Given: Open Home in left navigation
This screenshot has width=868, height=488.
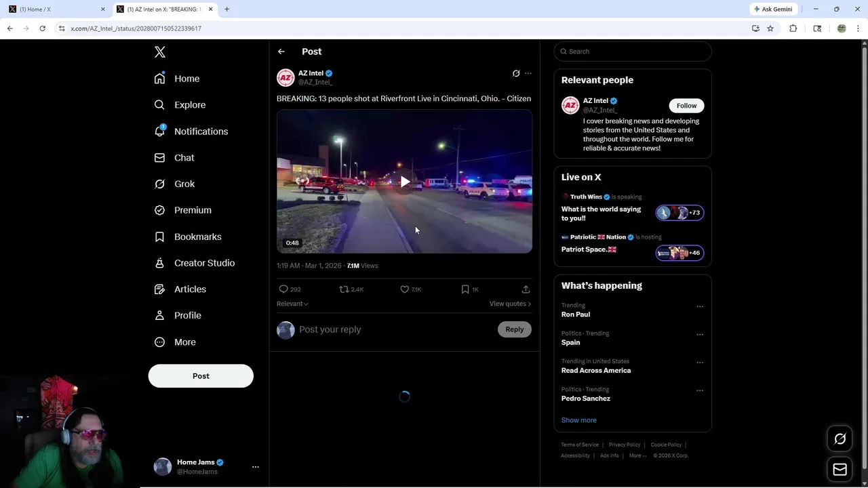Looking at the screenshot, I should pos(177,79).
